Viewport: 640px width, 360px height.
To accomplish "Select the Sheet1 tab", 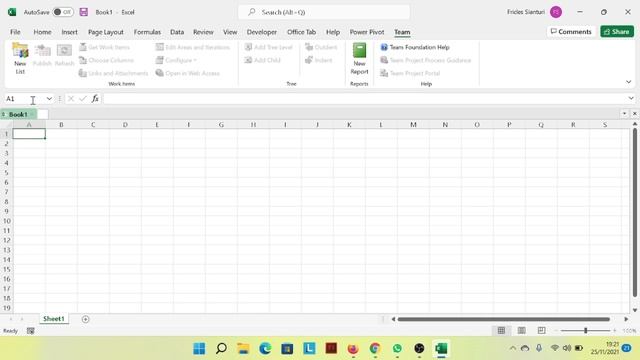I will [54, 319].
